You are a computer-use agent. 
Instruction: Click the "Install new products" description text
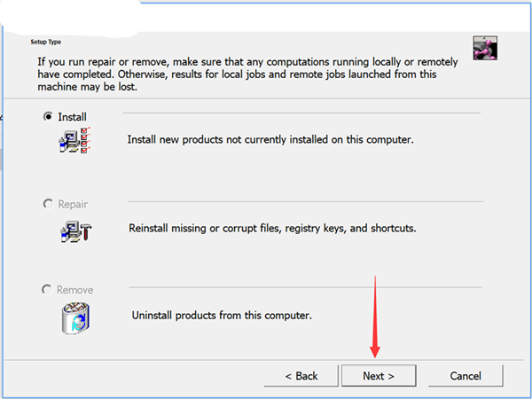(x=270, y=140)
